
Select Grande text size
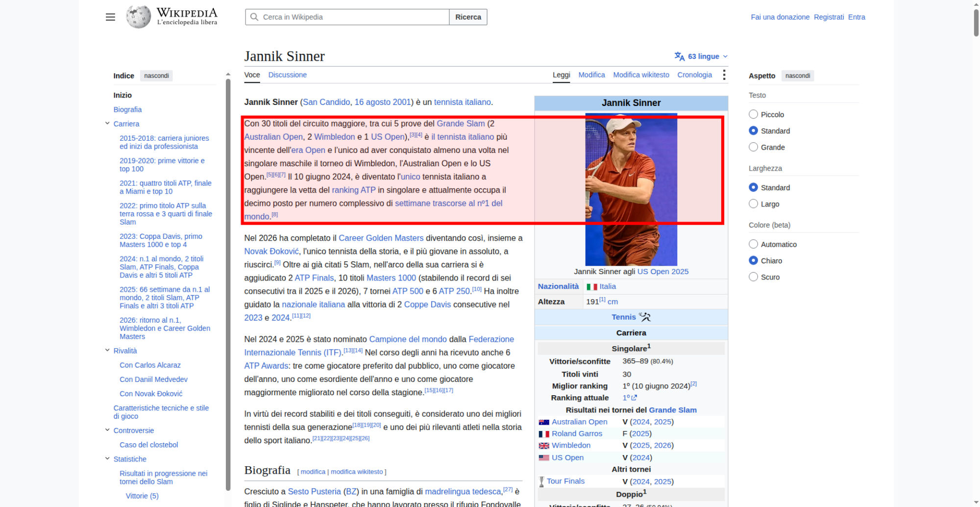click(x=753, y=147)
